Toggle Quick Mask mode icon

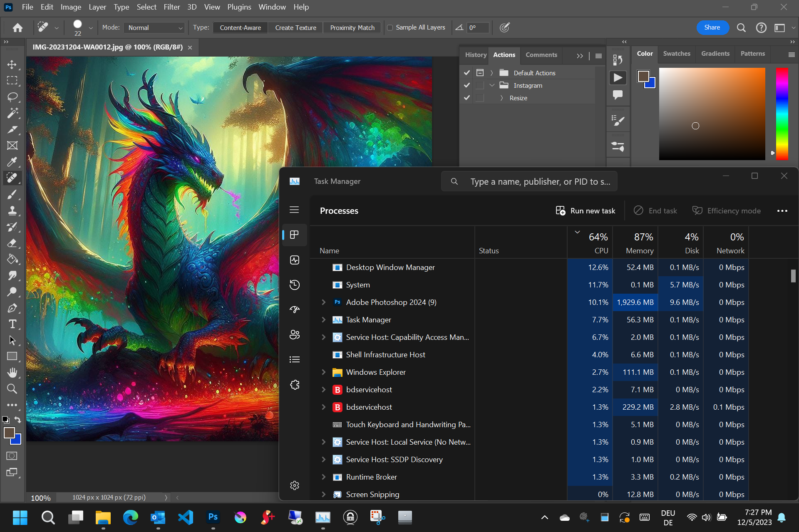(x=12, y=456)
